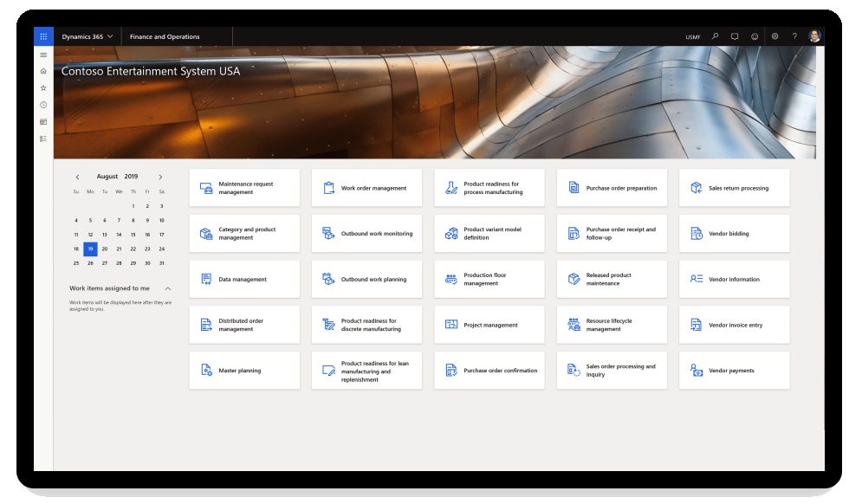Open Product readiness for process manufacturing tile
Viewport: 862px width, 504px height.
489,188
